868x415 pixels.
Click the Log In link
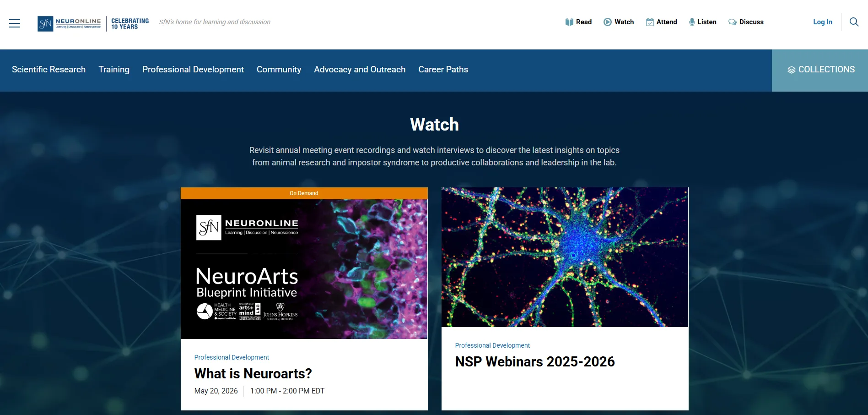[822, 22]
